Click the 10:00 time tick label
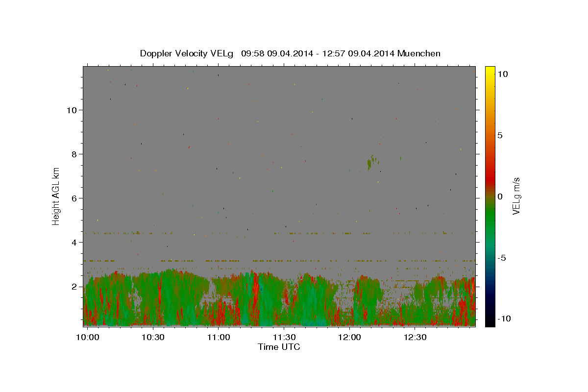The width and height of the screenshot is (588, 392). pos(88,338)
